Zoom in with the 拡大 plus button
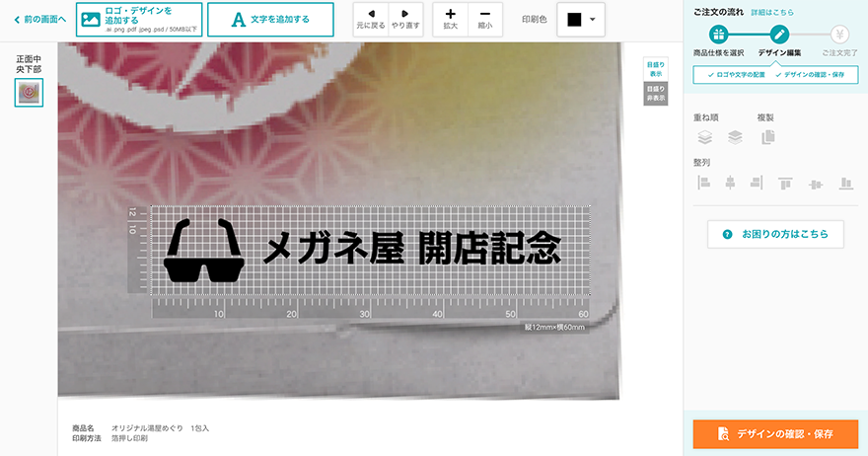The width and height of the screenshot is (868, 456). pos(451,19)
